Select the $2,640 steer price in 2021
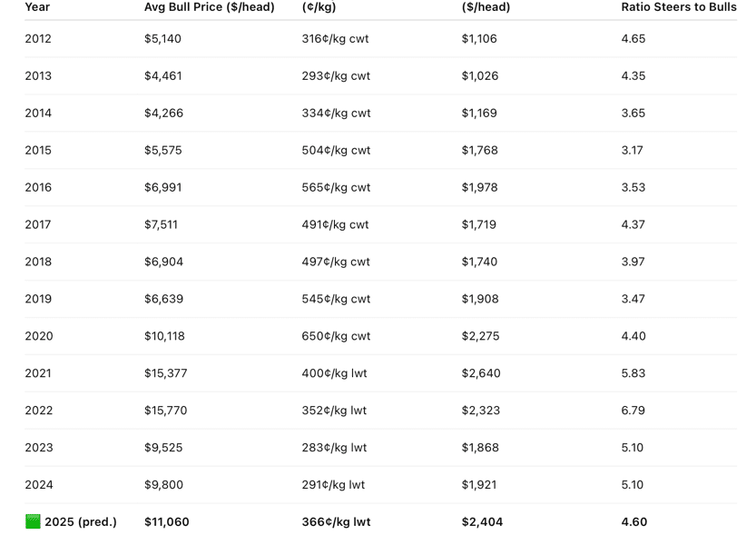The image size is (756, 545). pyautogui.click(x=481, y=373)
